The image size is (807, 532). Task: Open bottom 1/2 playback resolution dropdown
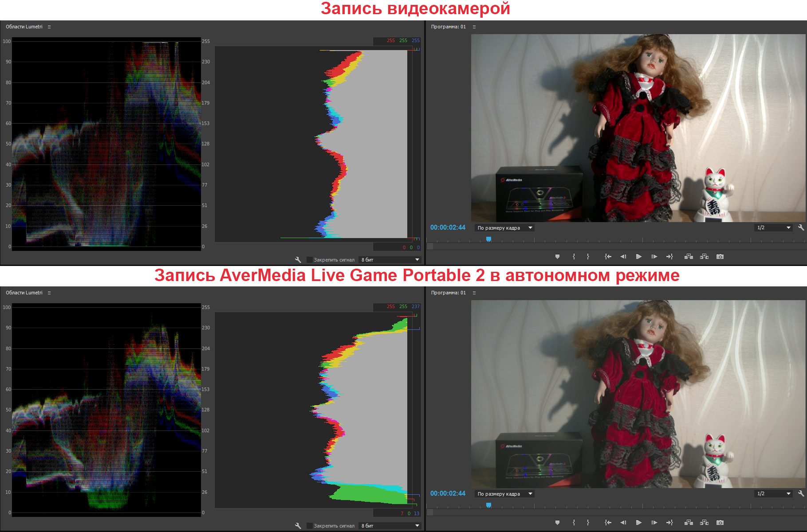click(x=774, y=493)
